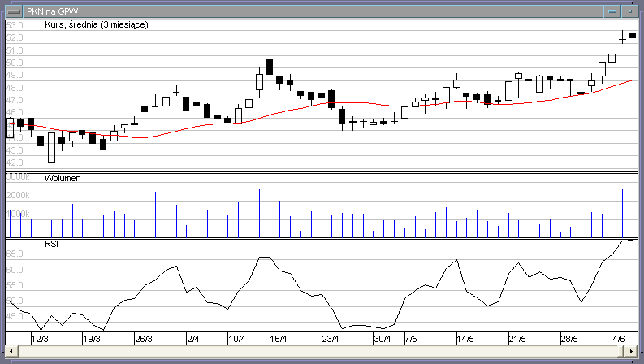Open the window system menu button
The height and width of the screenshot is (364, 644).
coord(15,11)
